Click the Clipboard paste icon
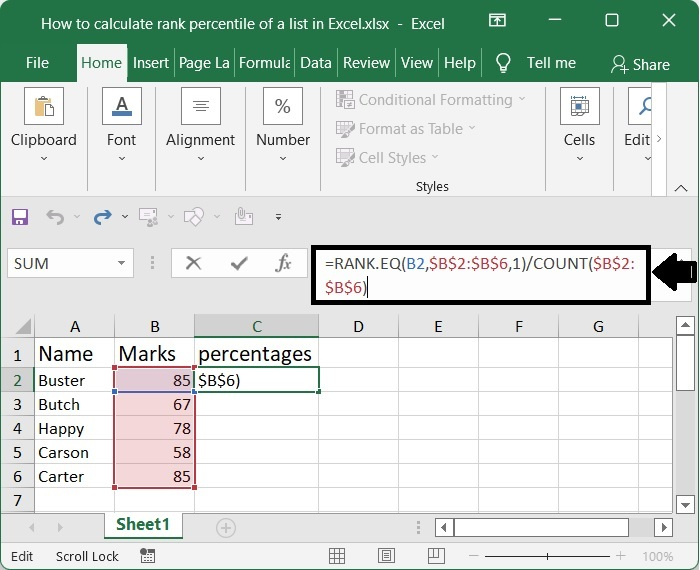 point(43,106)
